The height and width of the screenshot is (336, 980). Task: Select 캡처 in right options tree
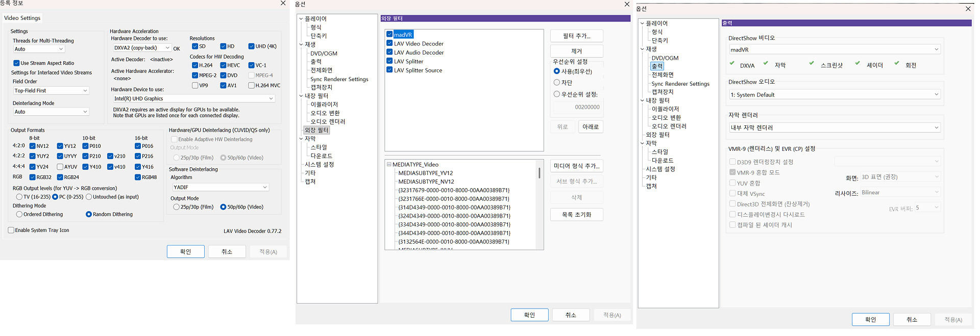click(x=651, y=186)
